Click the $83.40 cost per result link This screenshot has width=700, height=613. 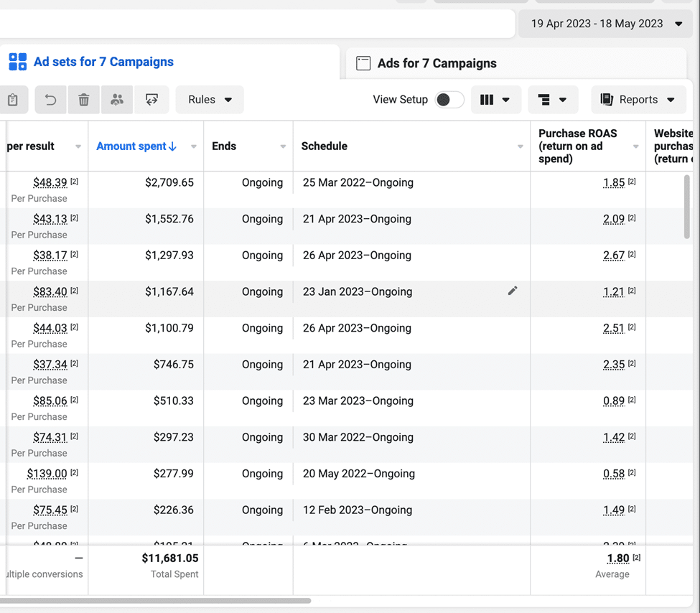point(50,291)
